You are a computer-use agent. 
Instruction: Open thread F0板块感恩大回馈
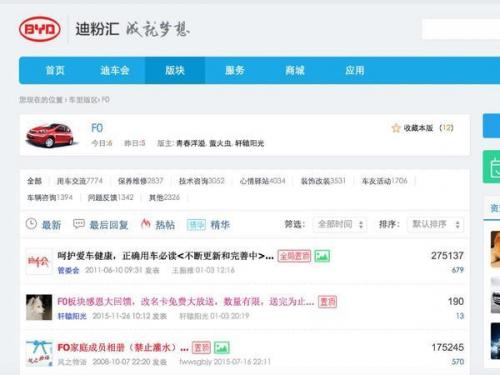tap(186, 302)
